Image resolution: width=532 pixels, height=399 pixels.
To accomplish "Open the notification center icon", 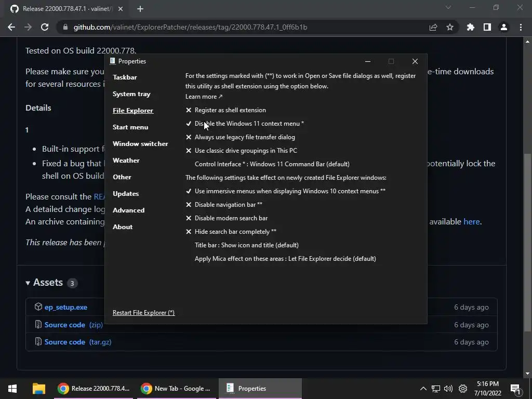I will (x=515, y=389).
